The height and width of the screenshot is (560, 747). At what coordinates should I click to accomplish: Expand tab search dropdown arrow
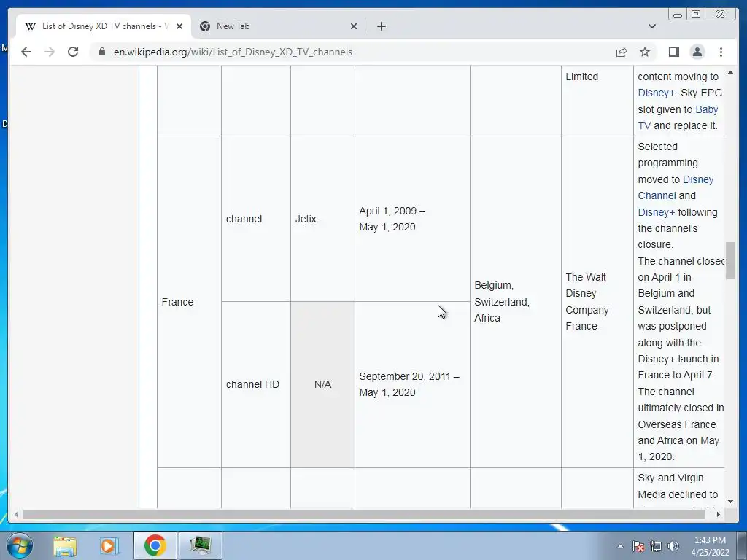tap(651, 26)
